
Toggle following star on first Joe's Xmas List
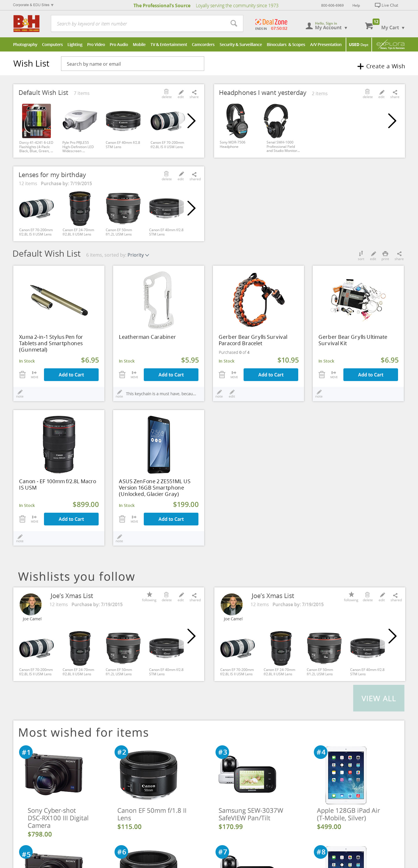coord(149,596)
